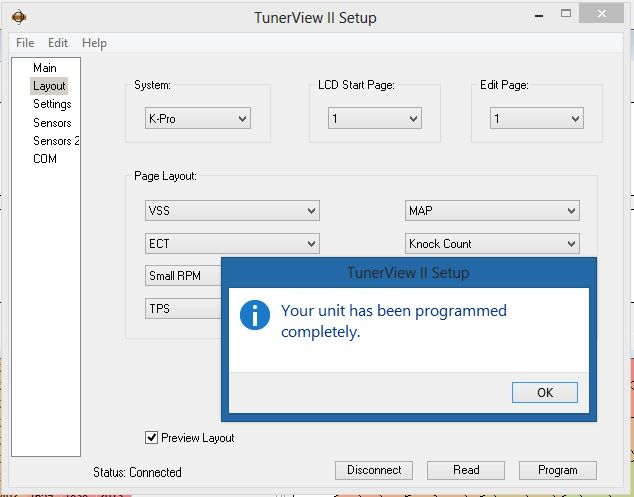Open the ECT page layout dropdown
Screen dimensions: 634x497
pyautogui.click(x=232, y=243)
